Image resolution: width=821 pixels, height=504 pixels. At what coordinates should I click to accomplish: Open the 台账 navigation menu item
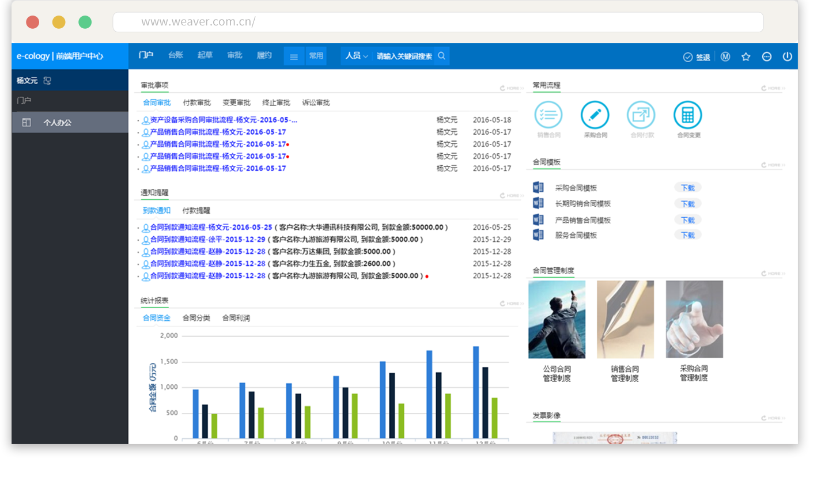click(x=175, y=55)
